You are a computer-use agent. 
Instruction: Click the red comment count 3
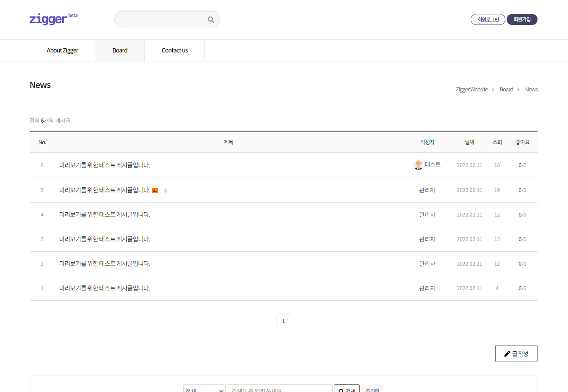[x=165, y=191]
